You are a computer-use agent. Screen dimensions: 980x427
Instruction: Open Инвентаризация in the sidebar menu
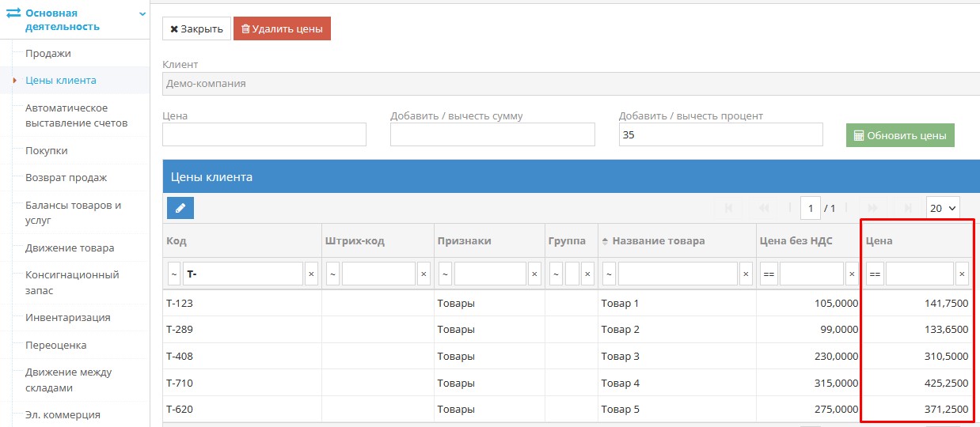(x=68, y=318)
